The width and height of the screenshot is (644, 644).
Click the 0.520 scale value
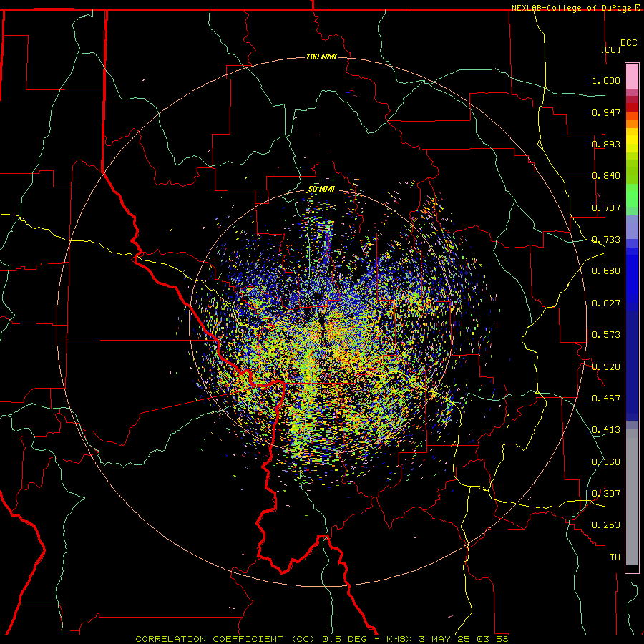tap(606, 367)
